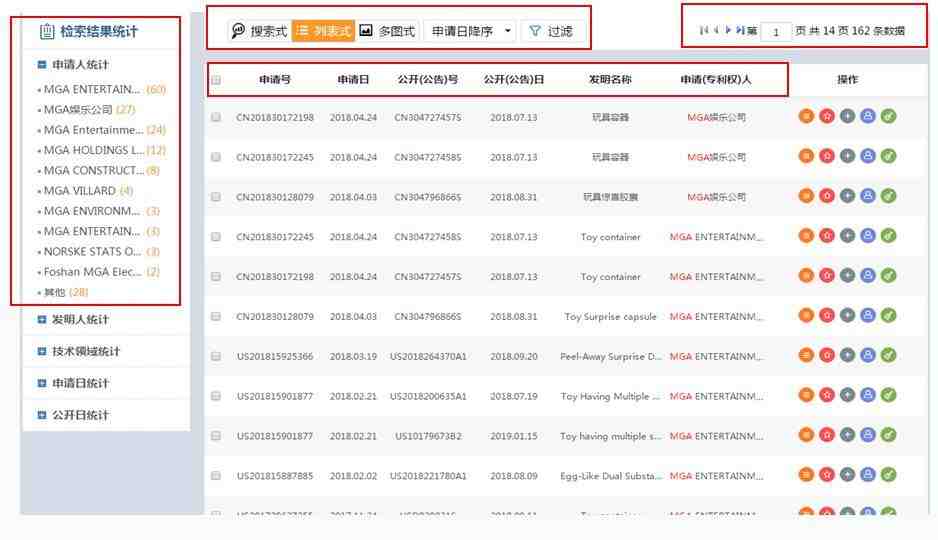Viewport: 938px width, 540px height.
Task: Check the box for row CN201830128079 玩具惊喜胶囊
Action: coord(216,197)
